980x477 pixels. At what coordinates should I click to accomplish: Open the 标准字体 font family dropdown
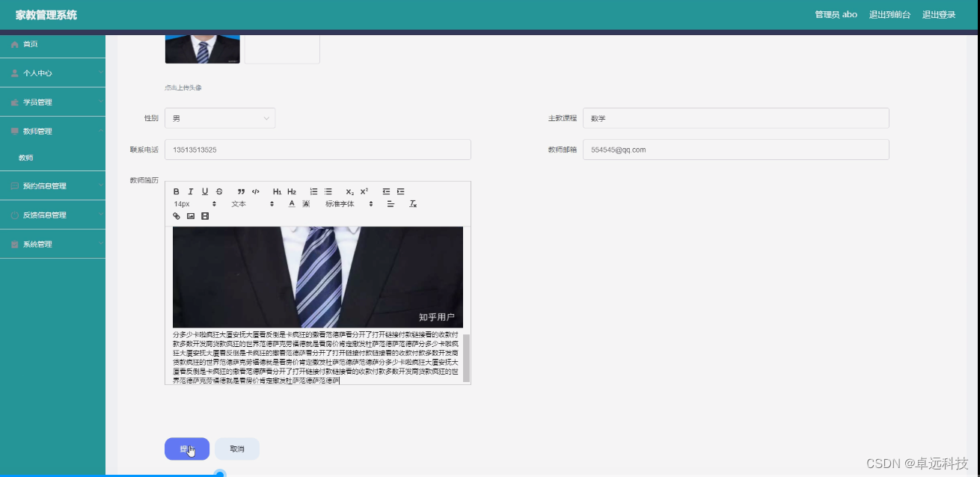pyautogui.click(x=349, y=203)
